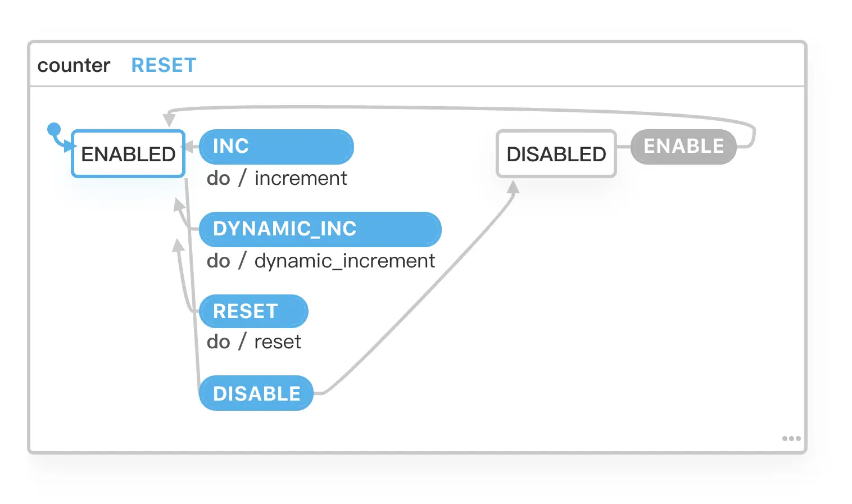Click the RESET transition arrowhead
852x504 pixels.
178,245
